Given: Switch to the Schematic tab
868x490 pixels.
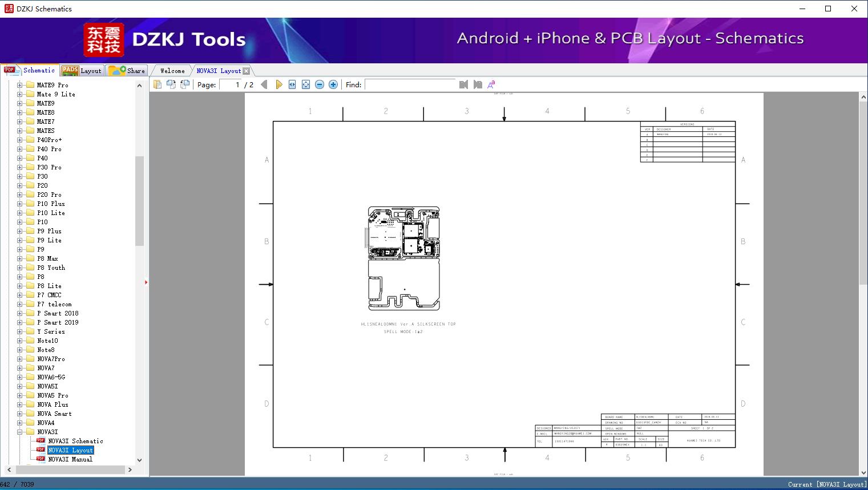Looking at the screenshot, I should 30,70.
